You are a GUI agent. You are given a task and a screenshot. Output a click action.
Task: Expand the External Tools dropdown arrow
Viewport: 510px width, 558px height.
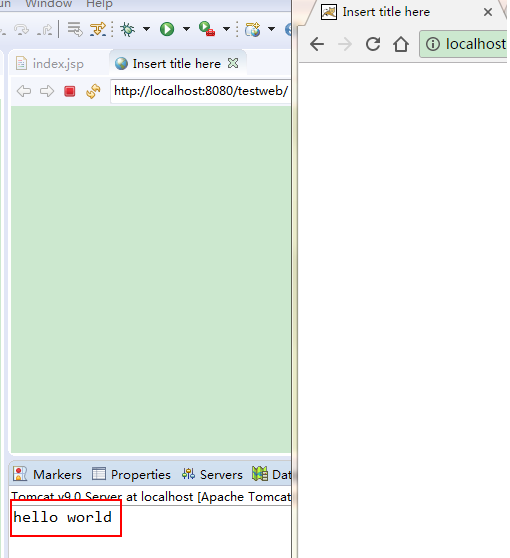tap(226, 29)
